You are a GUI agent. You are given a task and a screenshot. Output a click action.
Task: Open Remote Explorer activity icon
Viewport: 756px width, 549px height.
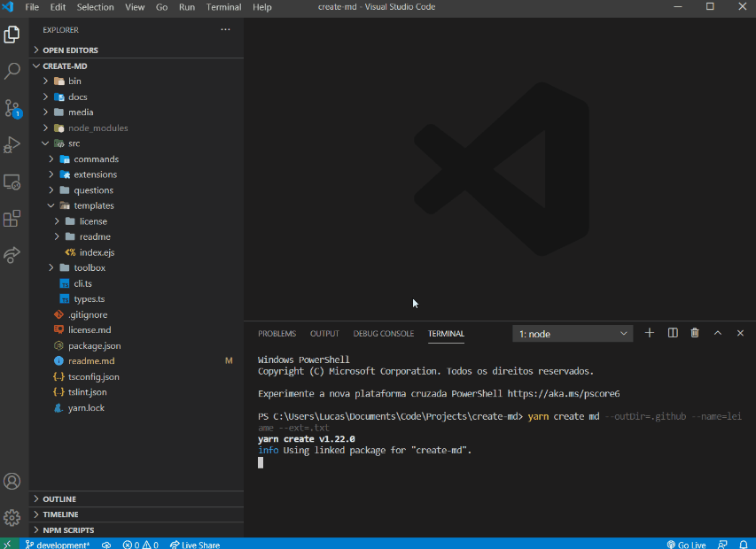click(x=12, y=182)
